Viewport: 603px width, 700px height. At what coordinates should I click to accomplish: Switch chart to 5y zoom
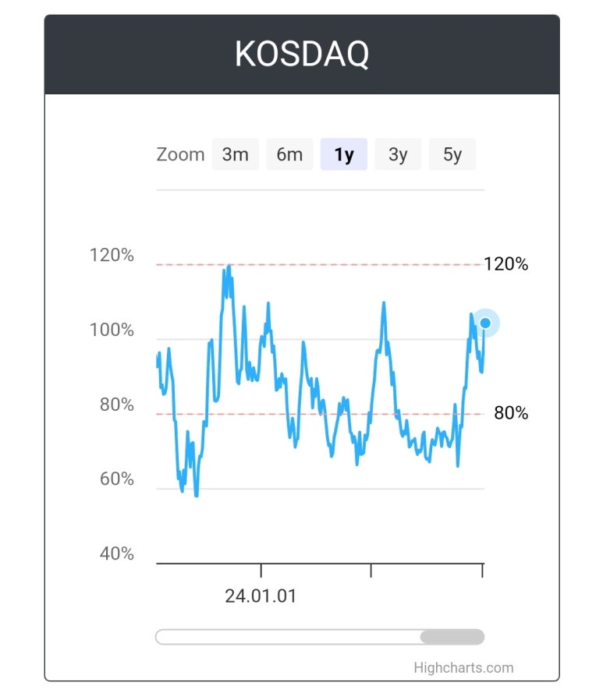point(452,154)
